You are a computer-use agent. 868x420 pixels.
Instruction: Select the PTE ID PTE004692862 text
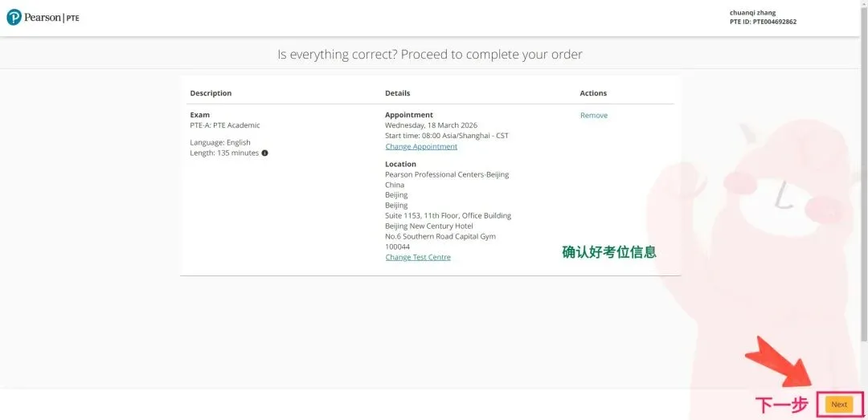point(763,22)
